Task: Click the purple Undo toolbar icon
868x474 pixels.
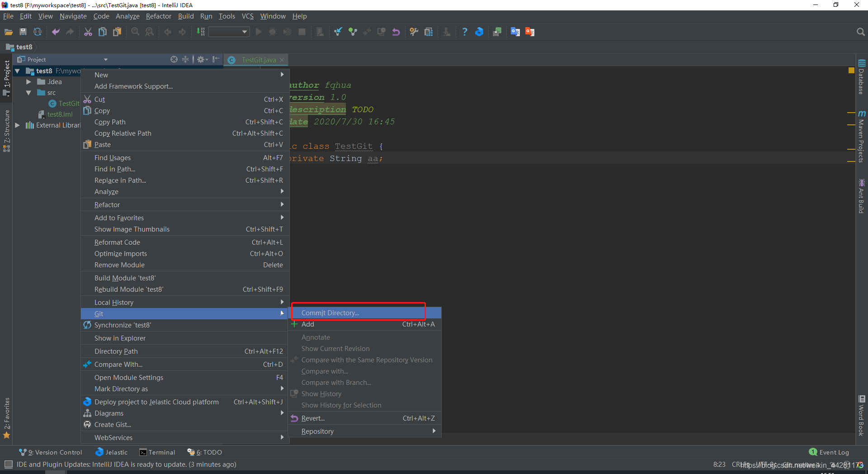Action: (x=56, y=32)
